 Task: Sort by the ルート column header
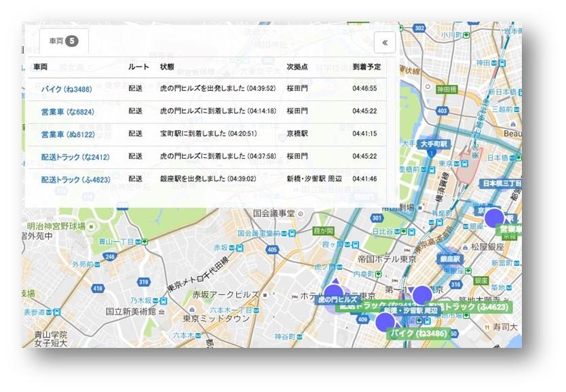pyautogui.click(x=138, y=66)
